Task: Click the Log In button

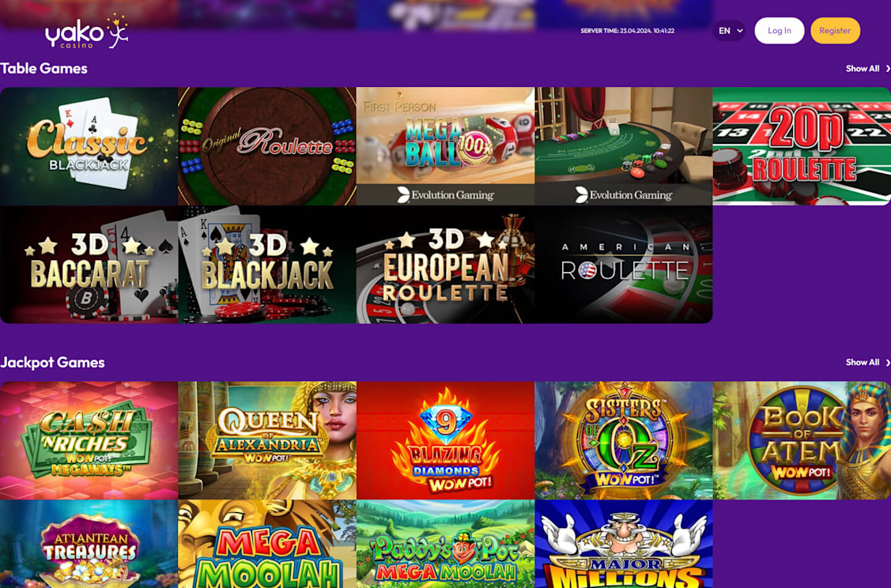Action: coord(779,31)
